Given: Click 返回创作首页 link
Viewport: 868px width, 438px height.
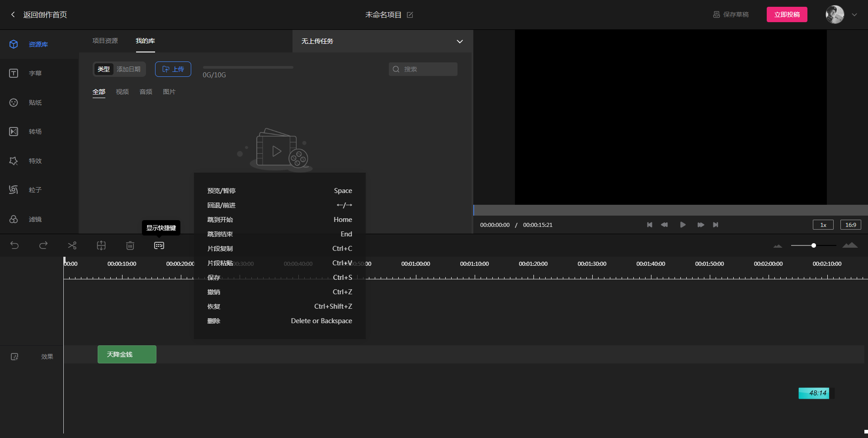Looking at the screenshot, I should [x=45, y=14].
